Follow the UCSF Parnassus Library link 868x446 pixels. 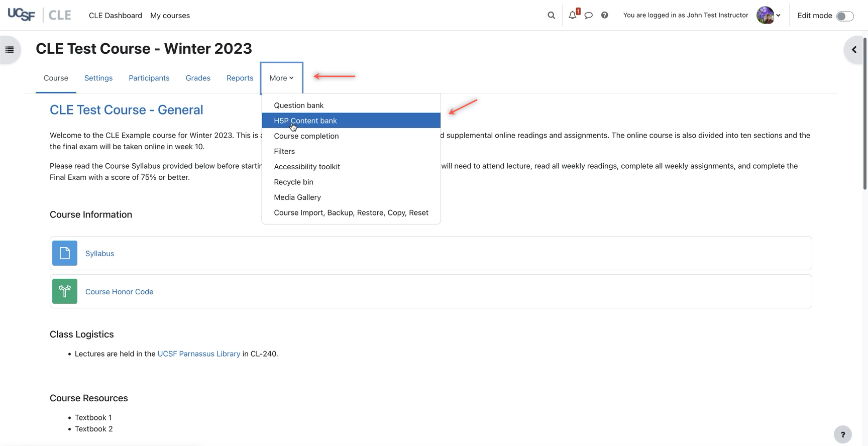point(199,354)
